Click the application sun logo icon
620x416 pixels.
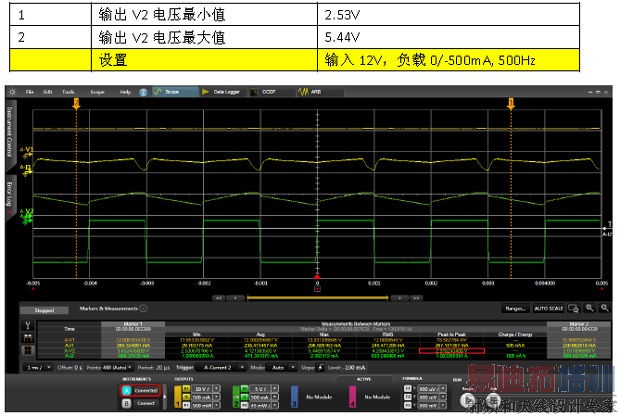coord(12,92)
